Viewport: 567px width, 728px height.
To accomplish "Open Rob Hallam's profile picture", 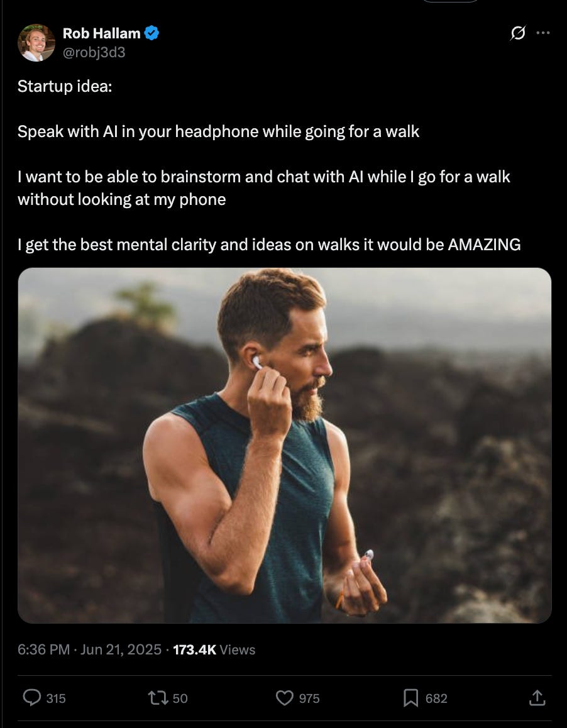I will pos(36,43).
